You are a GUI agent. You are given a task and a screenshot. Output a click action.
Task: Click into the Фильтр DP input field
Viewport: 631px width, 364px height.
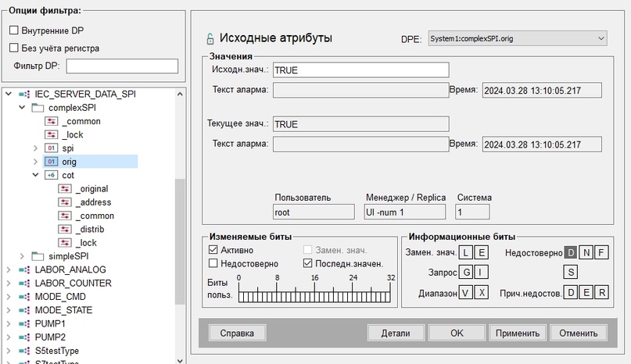point(122,66)
